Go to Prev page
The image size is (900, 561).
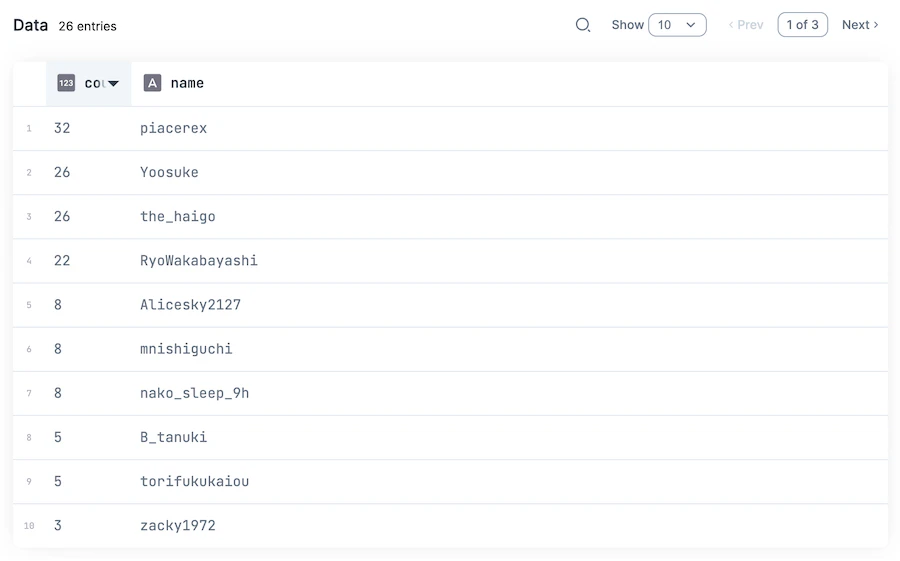point(746,25)
